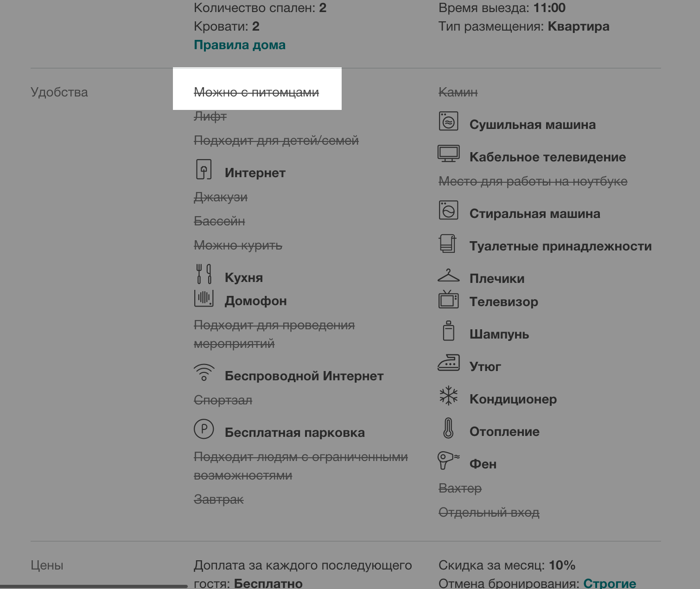
Task: Click the Шампунь bottle icon
Action: point(448,331)
